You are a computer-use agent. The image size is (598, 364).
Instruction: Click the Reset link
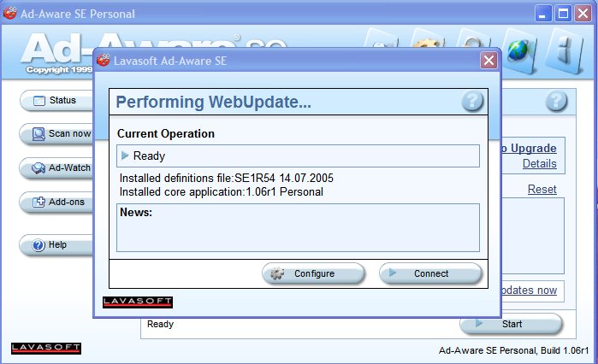click(x=542, y=189)
